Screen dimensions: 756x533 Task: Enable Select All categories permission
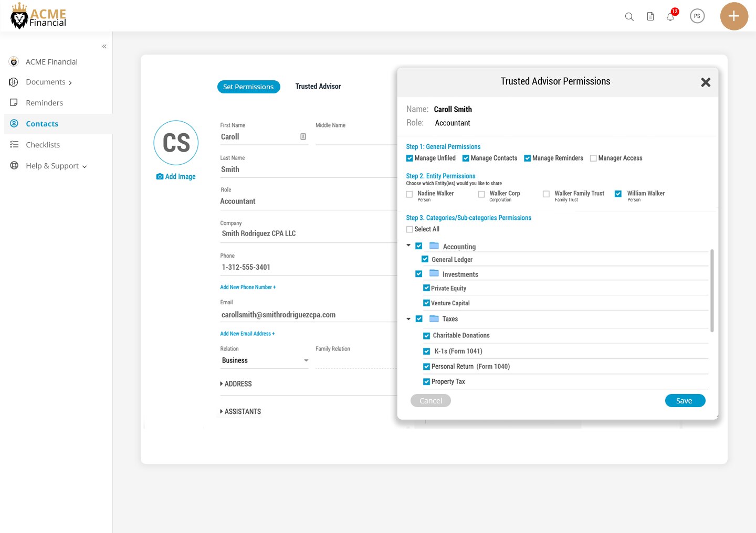pos(409,229)
